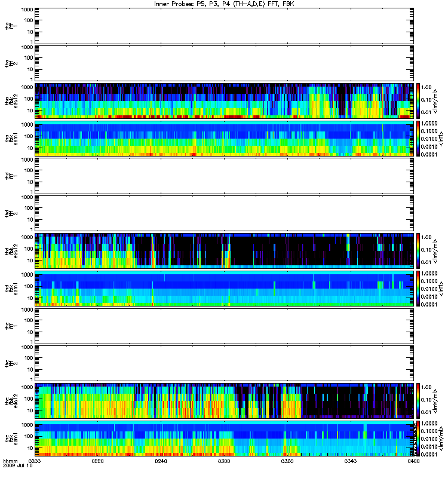Click the tha fbk edc12 color bar

(x=418, y=100)
